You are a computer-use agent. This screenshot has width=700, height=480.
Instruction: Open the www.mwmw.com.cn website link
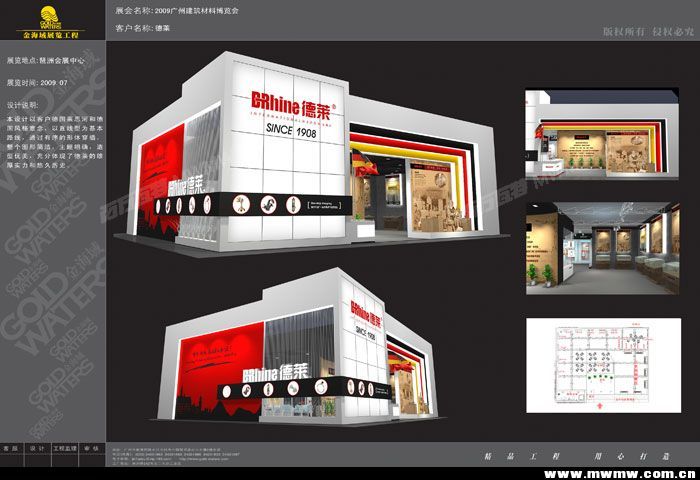[620, 474]
